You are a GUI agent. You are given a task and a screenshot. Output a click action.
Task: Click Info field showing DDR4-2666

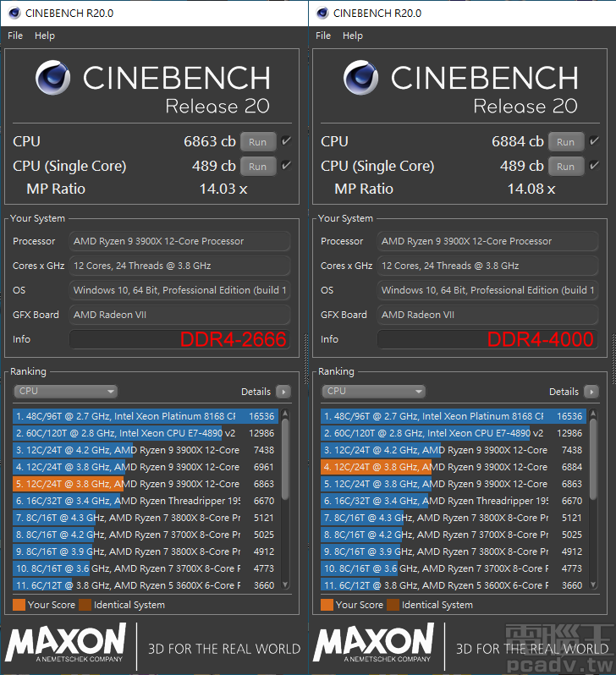tap(179, 339)
